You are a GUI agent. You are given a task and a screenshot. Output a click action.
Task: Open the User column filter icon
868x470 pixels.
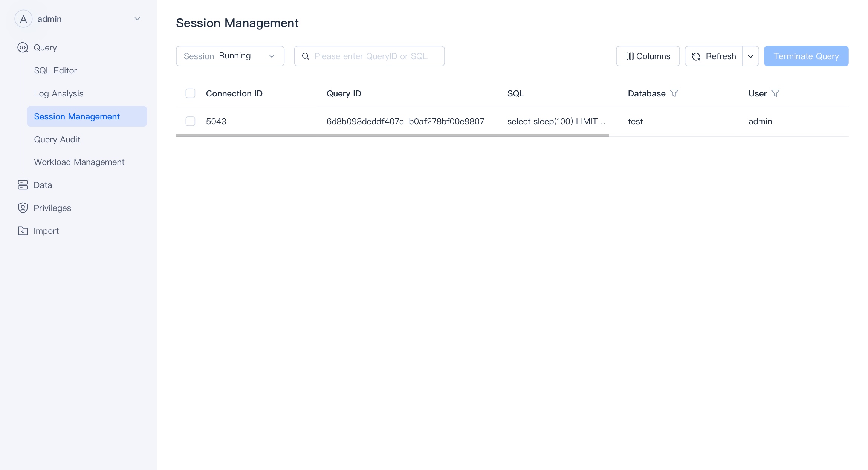point(775,93)
